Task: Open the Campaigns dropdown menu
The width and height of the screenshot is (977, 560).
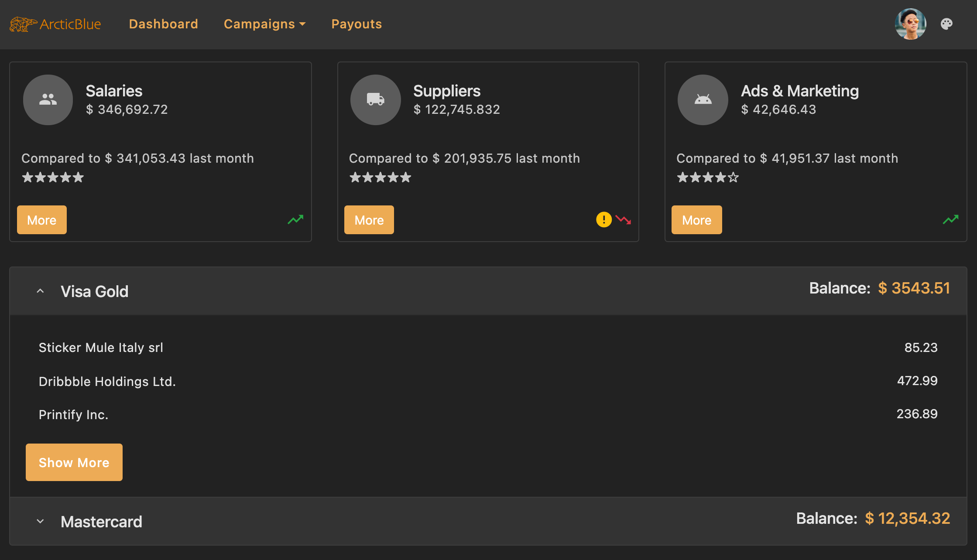Action: tap(264, 24)
